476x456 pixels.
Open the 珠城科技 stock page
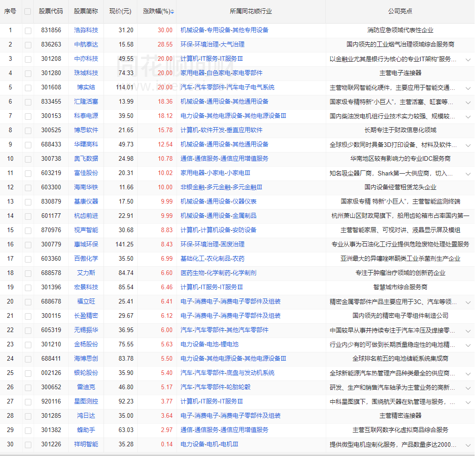(x=86, y=73)
